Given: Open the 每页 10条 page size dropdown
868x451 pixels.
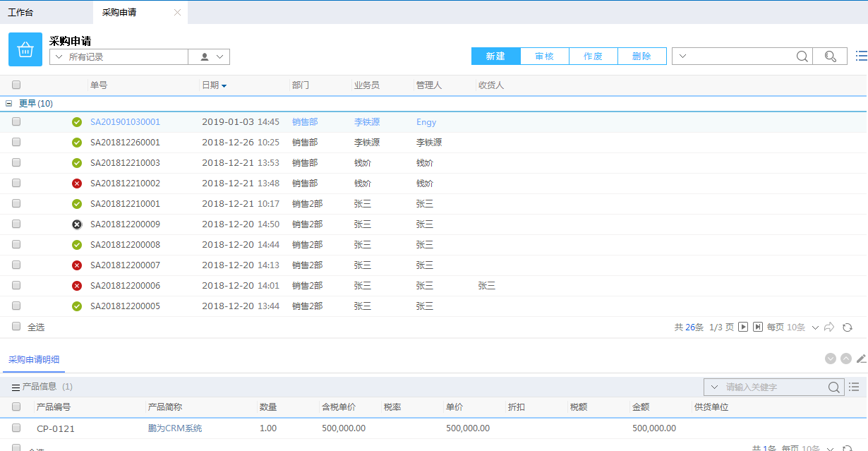Looking at the screenshot, I should pos(815,327).
